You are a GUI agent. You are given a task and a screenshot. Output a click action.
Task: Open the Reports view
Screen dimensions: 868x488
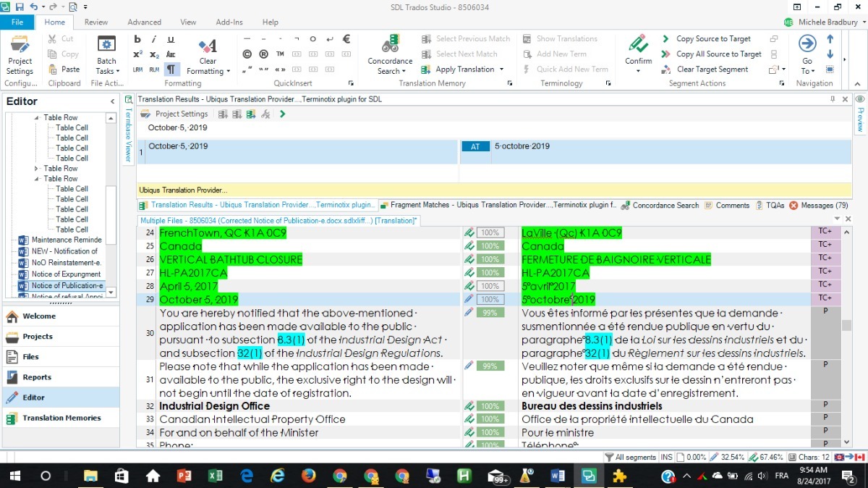coord(60,376)
